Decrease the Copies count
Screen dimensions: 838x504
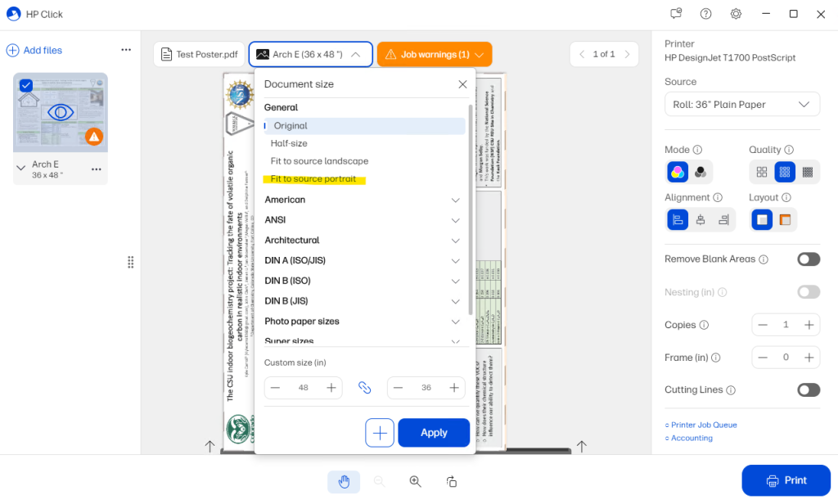(763, 325)
